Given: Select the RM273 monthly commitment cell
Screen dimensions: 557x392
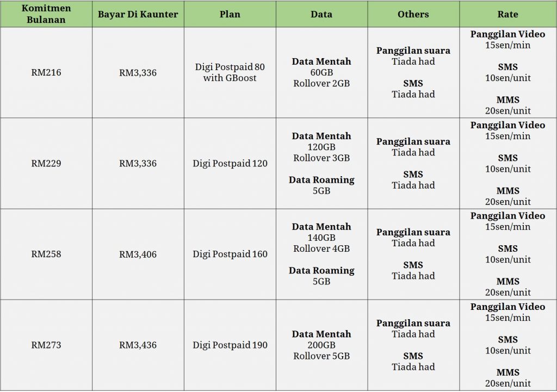Looking at the screenshot, I should pyautogui.click(x=46, y=345).
